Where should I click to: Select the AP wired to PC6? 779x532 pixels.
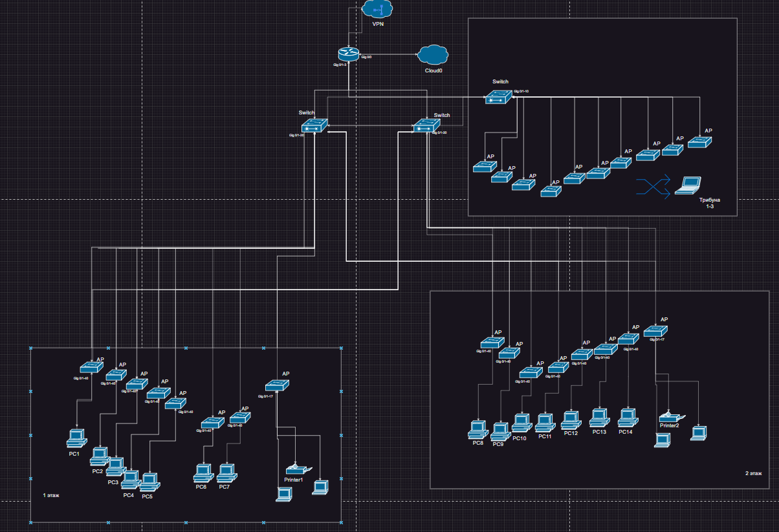pyautogui.click(x=212, y=423)
